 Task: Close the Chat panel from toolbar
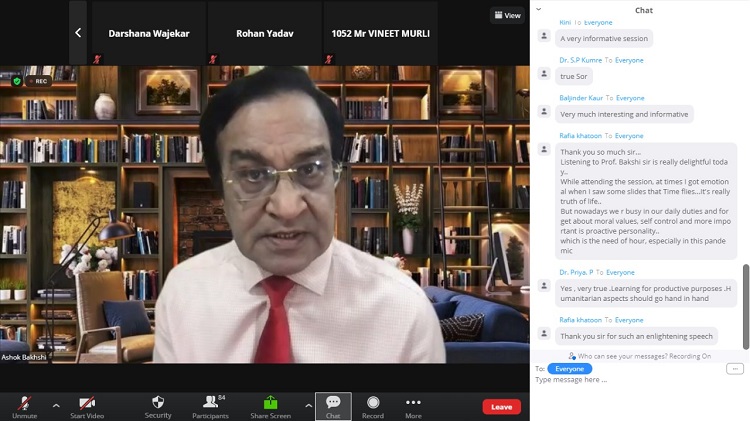(333, 405)
